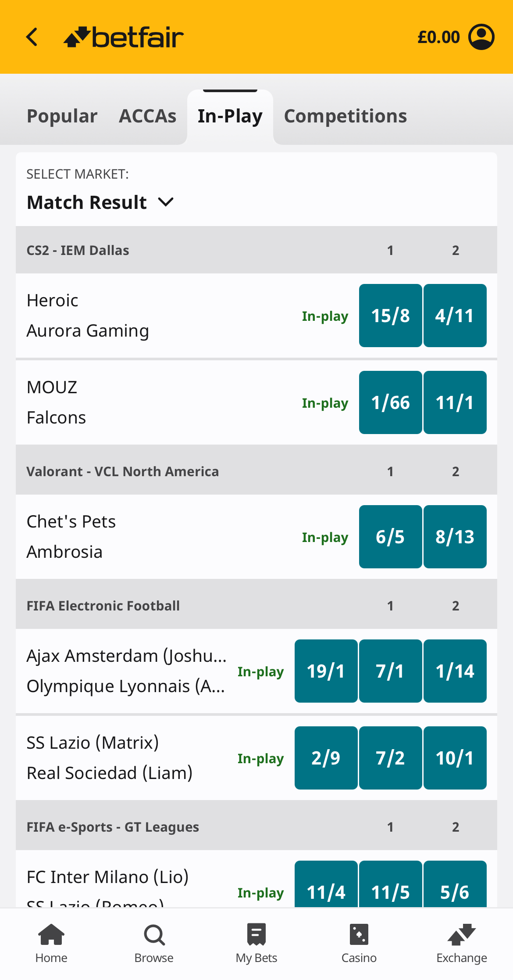The image size is (513, 980).
Task: Pick 6/5 odds on Chet's Pets
Action: (x=390, y=536)
